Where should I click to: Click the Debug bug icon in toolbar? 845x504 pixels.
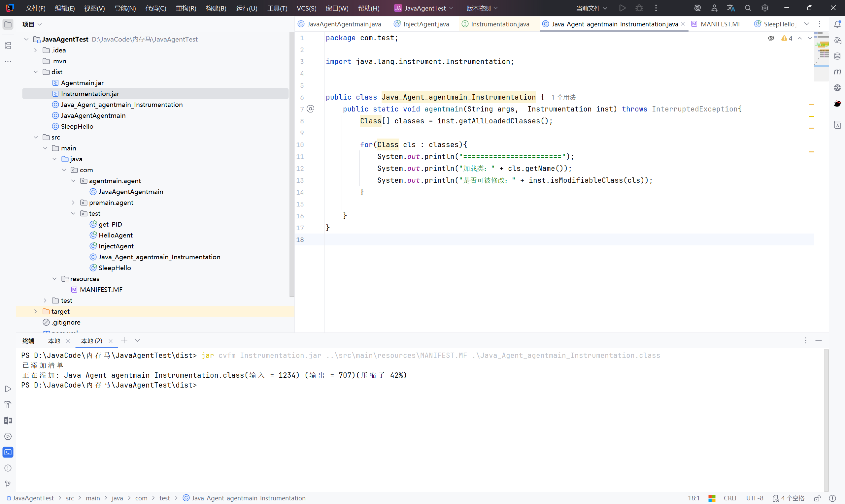[x=639, y=8]
